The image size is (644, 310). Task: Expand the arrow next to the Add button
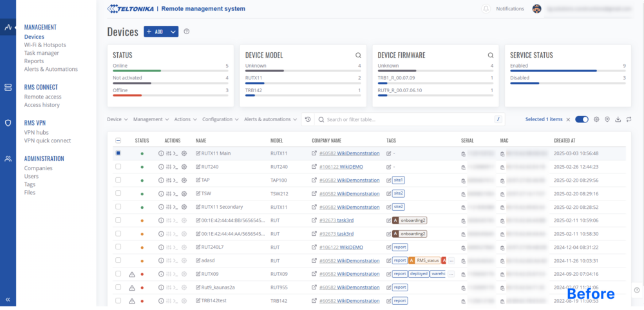[173, 32]
